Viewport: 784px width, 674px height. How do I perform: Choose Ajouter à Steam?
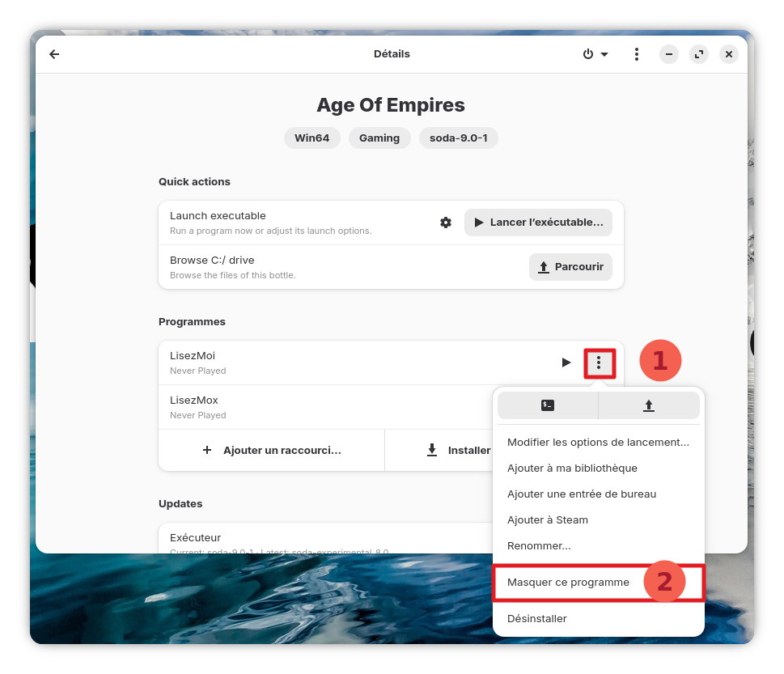click(547, 520)
